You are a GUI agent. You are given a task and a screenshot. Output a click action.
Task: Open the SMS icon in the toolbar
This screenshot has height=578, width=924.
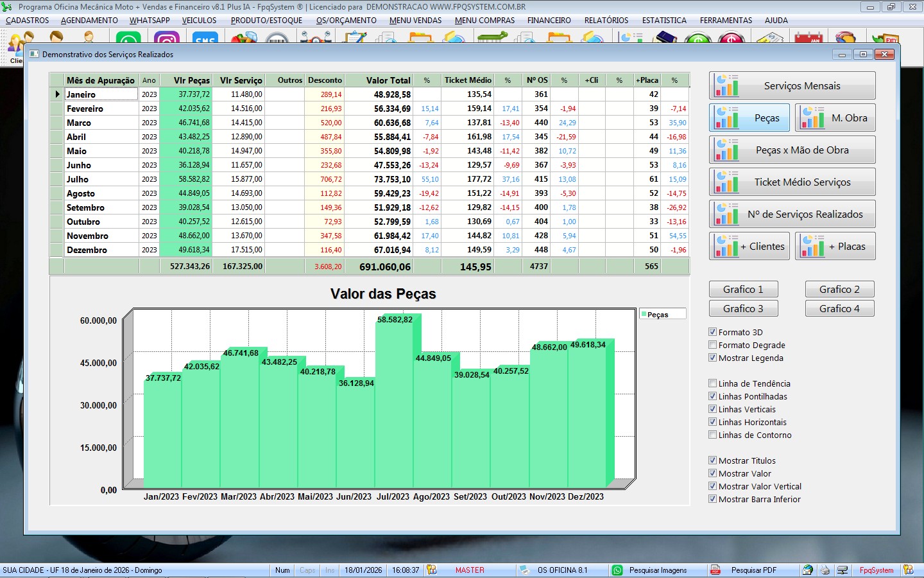point(205,40)
